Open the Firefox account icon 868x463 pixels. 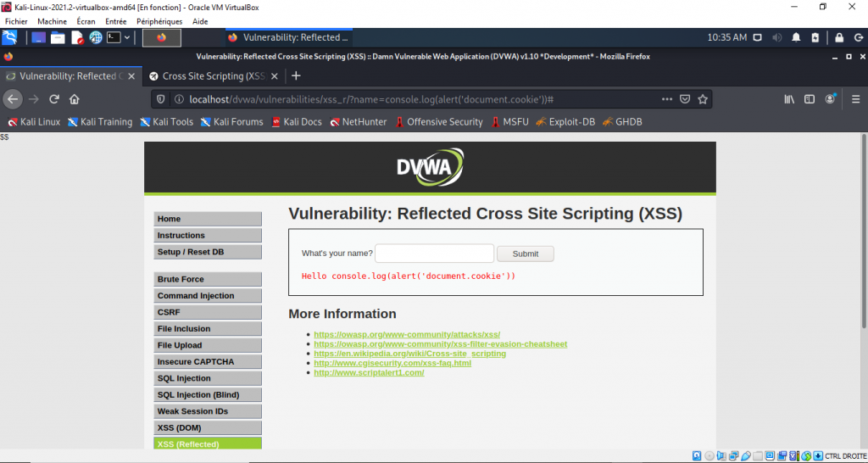coord(831,99)
